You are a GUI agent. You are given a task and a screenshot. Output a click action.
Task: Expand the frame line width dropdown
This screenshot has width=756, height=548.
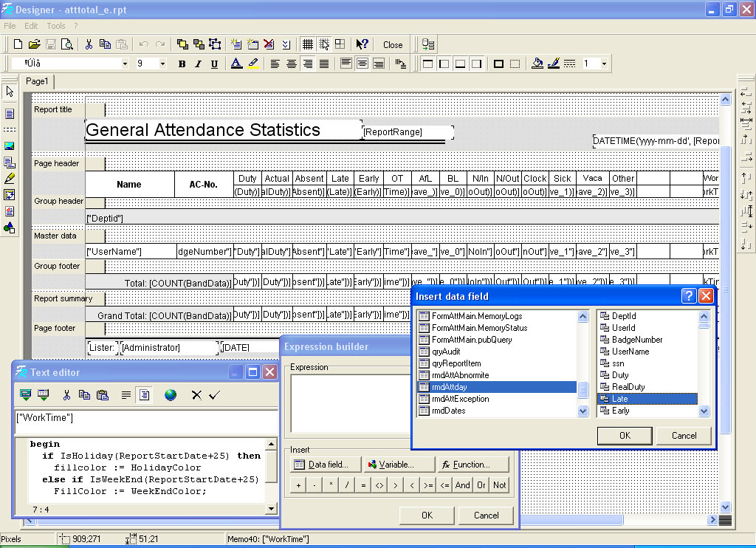(x=604, y=64)
